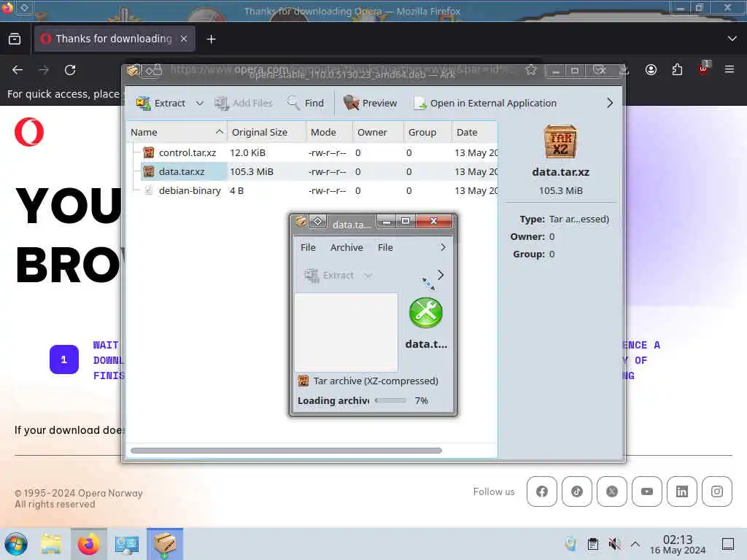Viewport: 747px width, 560px height.
Task: Select control.tar.xz row
Action: (x=312, y=152)
